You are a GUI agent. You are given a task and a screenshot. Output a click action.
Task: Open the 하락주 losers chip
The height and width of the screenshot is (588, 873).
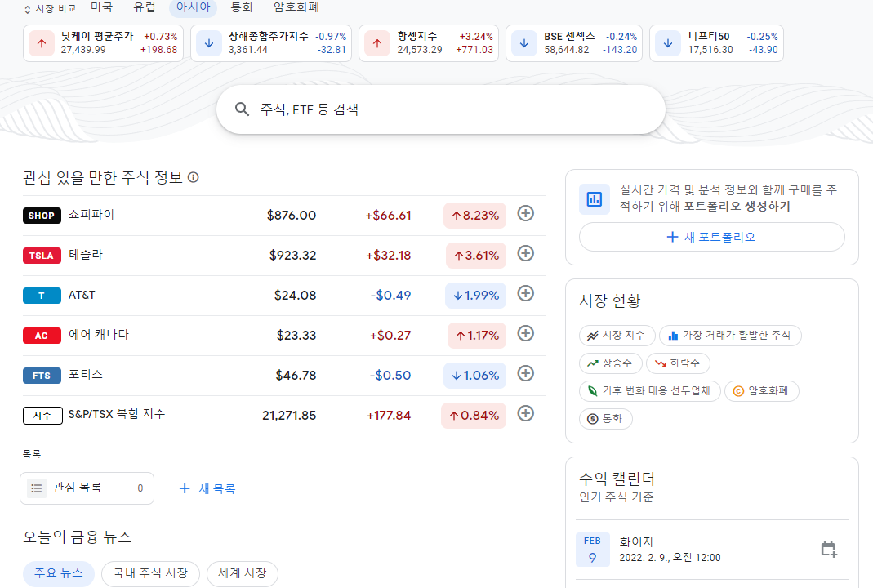(x=678, y=363)
